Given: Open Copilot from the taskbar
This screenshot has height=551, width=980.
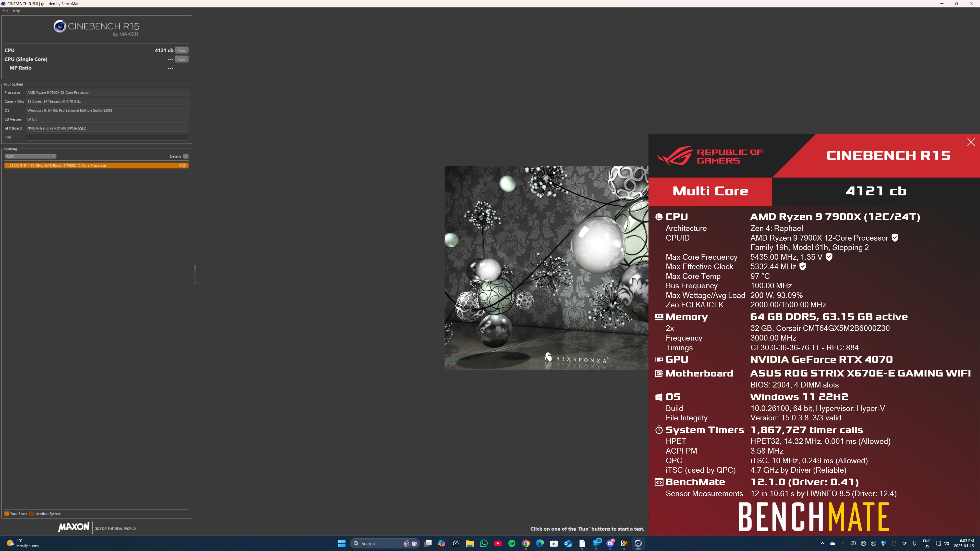Looking at the screenshot, I should click(442, 543).
